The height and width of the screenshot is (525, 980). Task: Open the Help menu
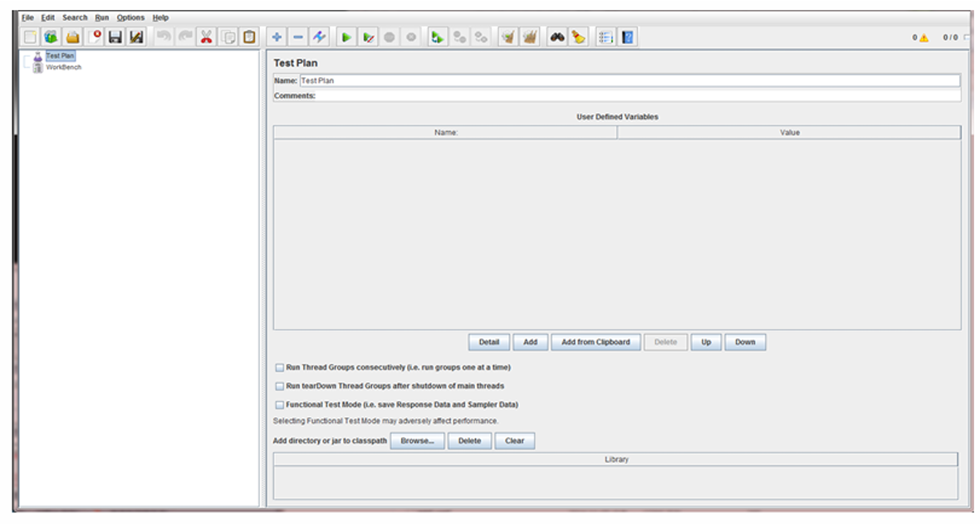(160, 17)
